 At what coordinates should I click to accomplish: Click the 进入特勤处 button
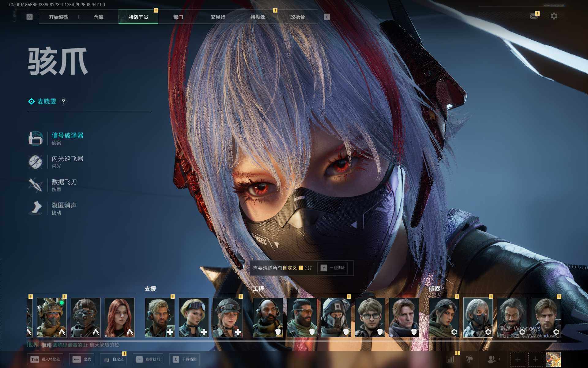(45, 359)
